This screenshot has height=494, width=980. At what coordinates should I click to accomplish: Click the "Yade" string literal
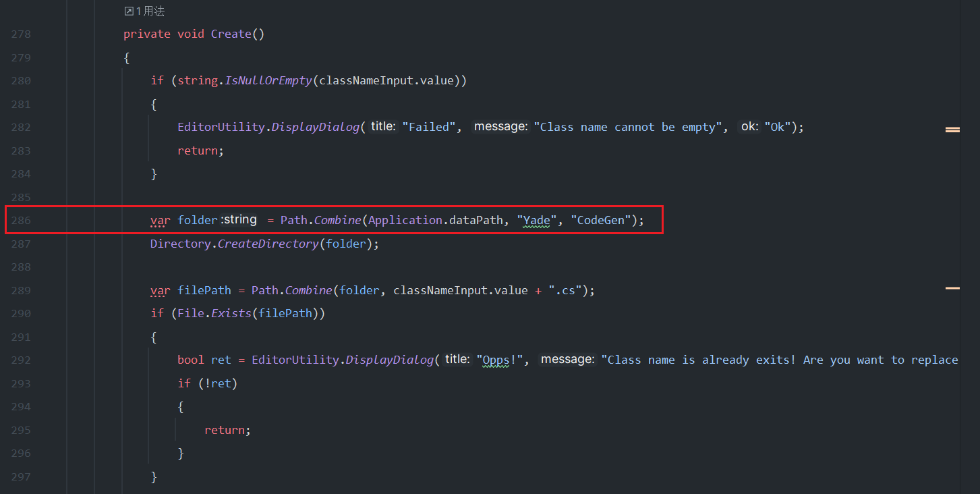[x=537, y=220]
